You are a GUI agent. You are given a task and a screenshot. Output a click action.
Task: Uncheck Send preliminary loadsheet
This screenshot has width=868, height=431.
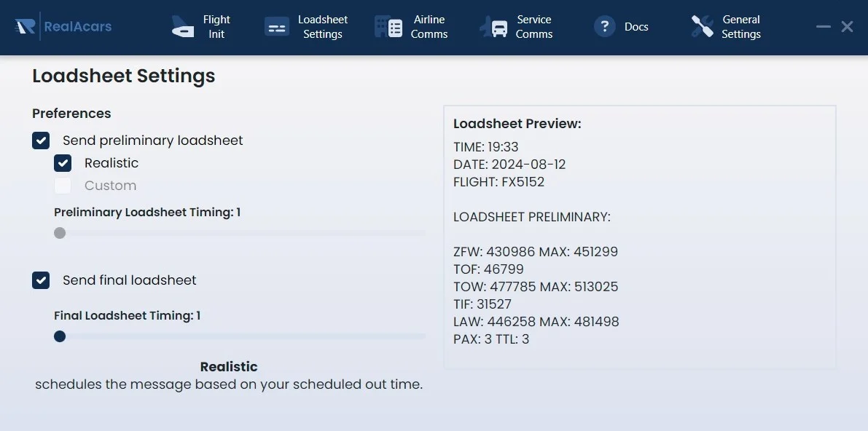click(41, 141)
